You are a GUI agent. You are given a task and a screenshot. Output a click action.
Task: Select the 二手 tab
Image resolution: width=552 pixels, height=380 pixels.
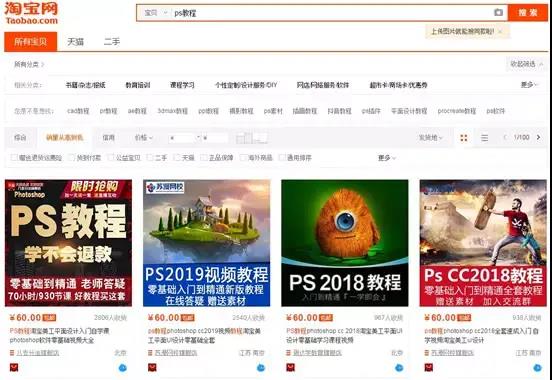112,42
